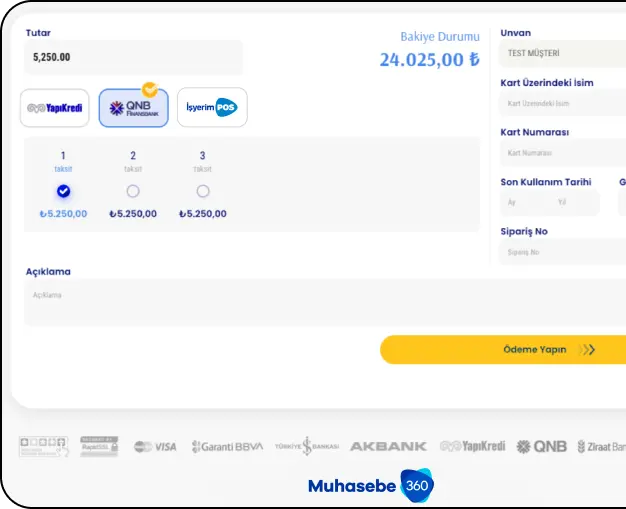The height and width of the screenshot is (509, 626).
Task: Click the Akbank logo in footer
Action: pos(388,446)
